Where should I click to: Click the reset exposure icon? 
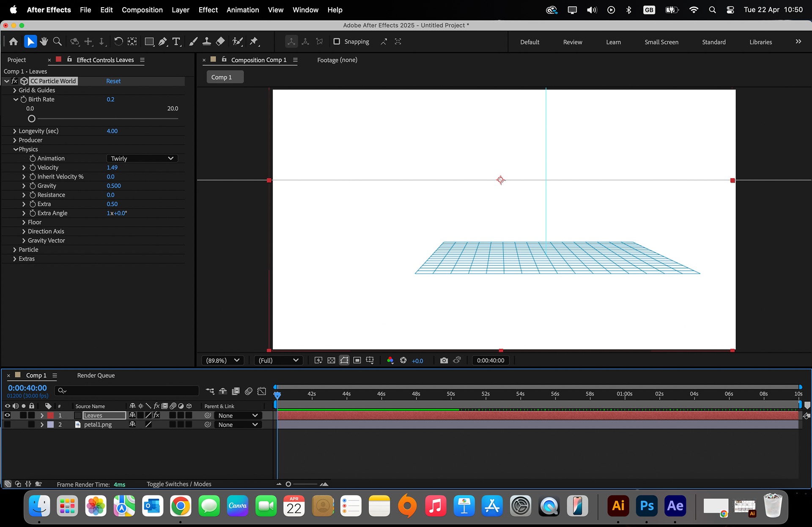[x=403, y=360]
